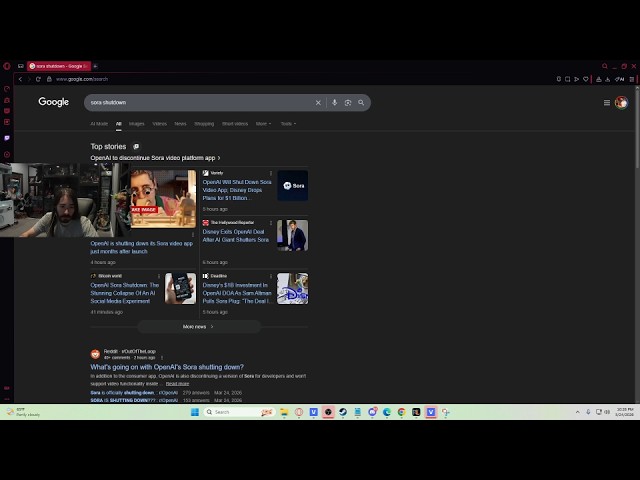The image size is (640, 480).
Task: Open the Google account profile avatar
Action: click(x=621, y=102)
